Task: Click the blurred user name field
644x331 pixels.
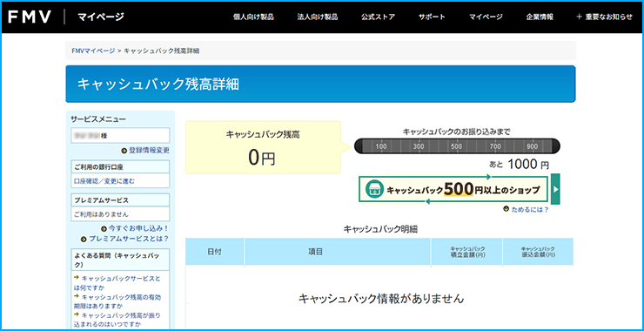Action: click(120, 135)
